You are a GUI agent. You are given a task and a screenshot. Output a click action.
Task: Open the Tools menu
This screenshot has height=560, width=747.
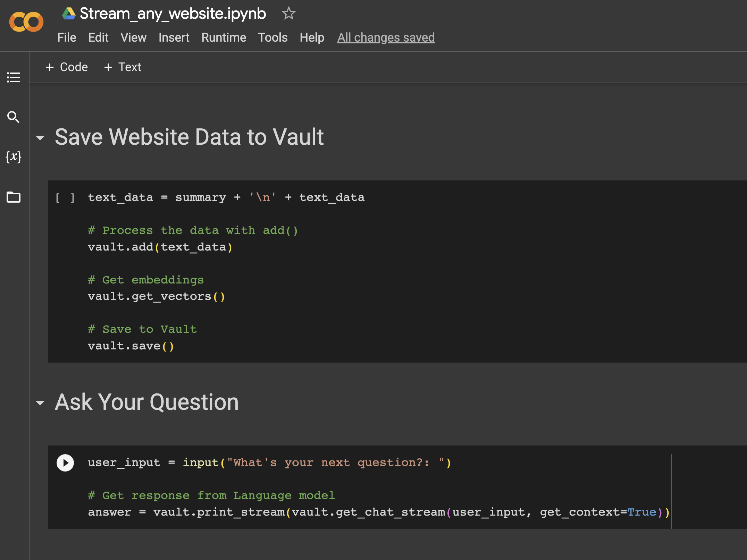click(x=273, y=37)
